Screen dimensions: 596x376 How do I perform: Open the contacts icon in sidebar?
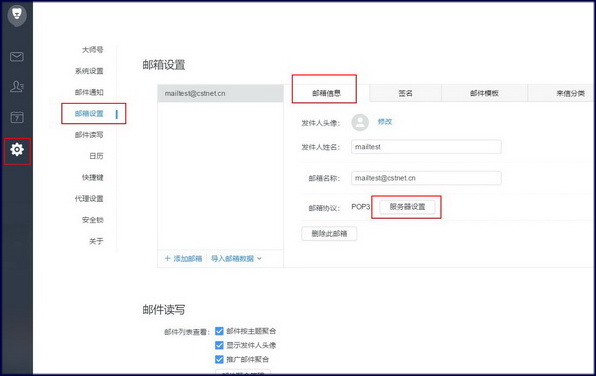17,87
